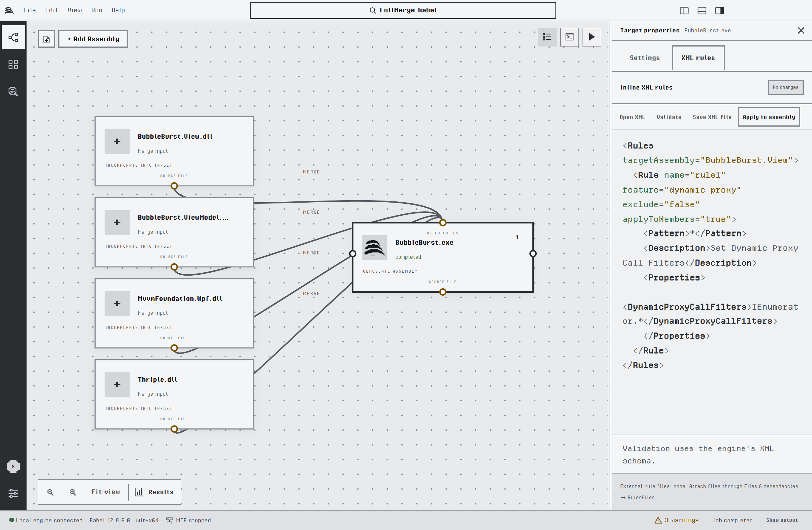Viewport: 812px width, 530px height.
Task: Toggle the list view icon
Action: click(547, 37)
